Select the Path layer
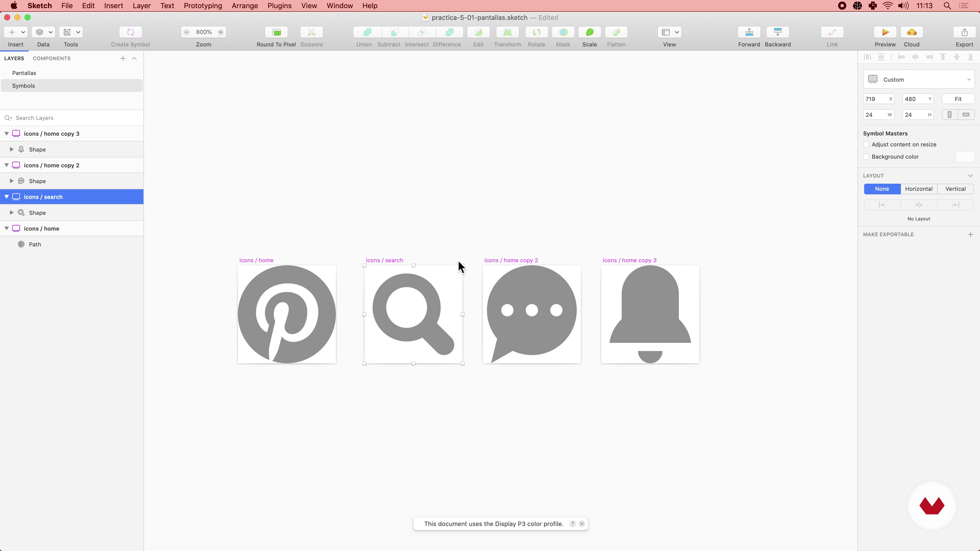980x551 pixels. point(71,245)
